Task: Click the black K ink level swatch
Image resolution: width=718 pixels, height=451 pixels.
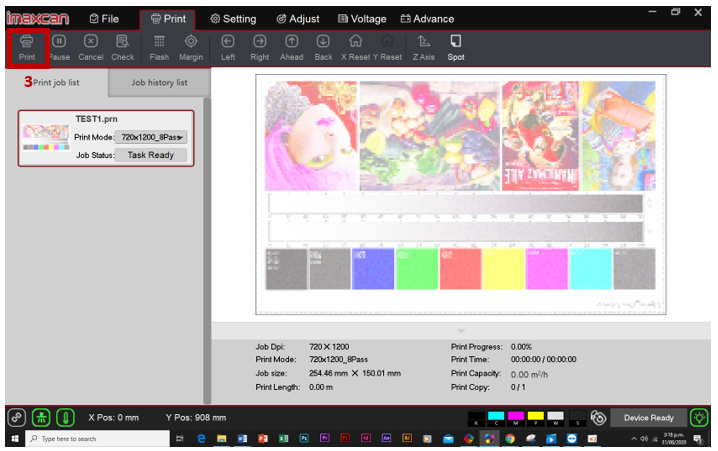Action: point(476,418)
